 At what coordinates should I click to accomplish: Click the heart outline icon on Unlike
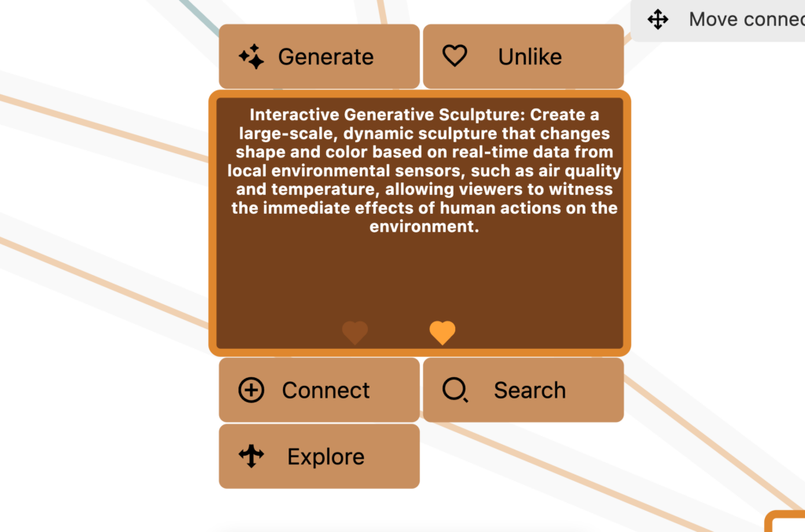pos(454,56)
